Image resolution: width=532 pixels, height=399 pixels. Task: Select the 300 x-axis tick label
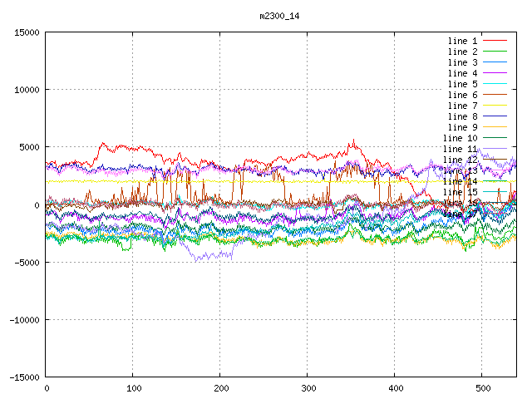(x=308, y=388)
